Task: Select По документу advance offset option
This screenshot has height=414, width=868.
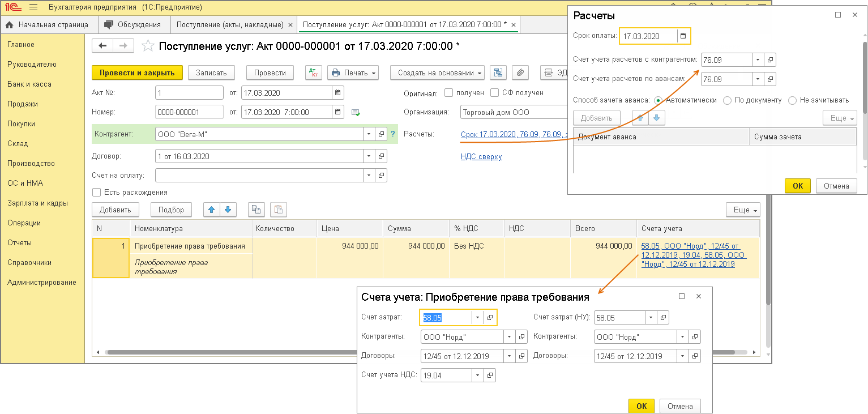Action: coord(727,100)
